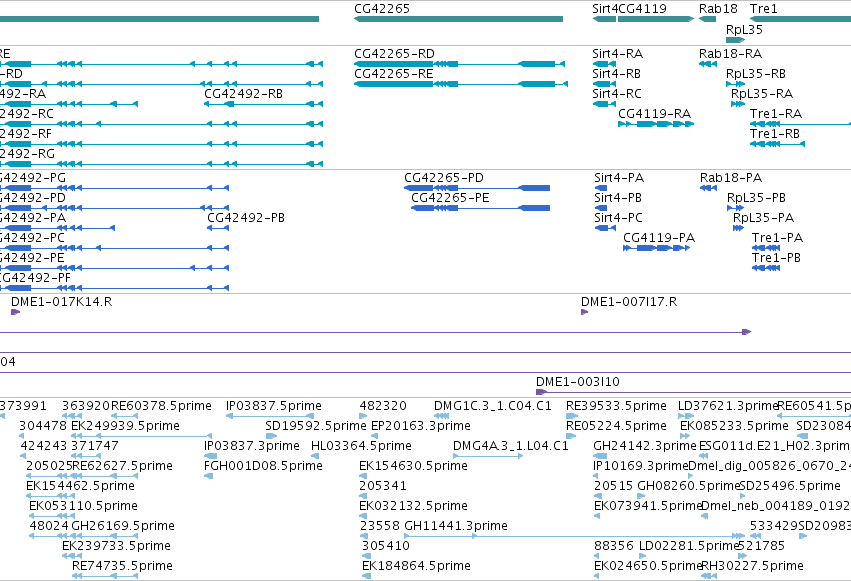Viewport: 851px width, 581px height.
Task: Select the Rab18-PA protein
Action: (708, 188)
